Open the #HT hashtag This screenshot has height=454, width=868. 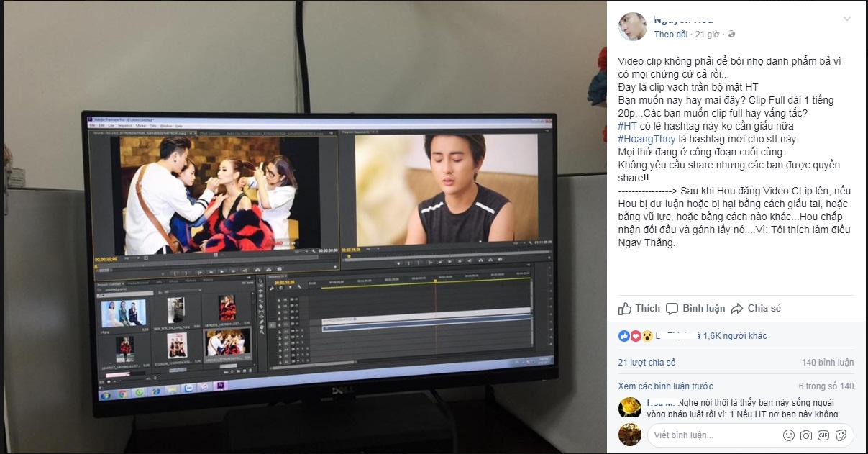pos(627,126)
